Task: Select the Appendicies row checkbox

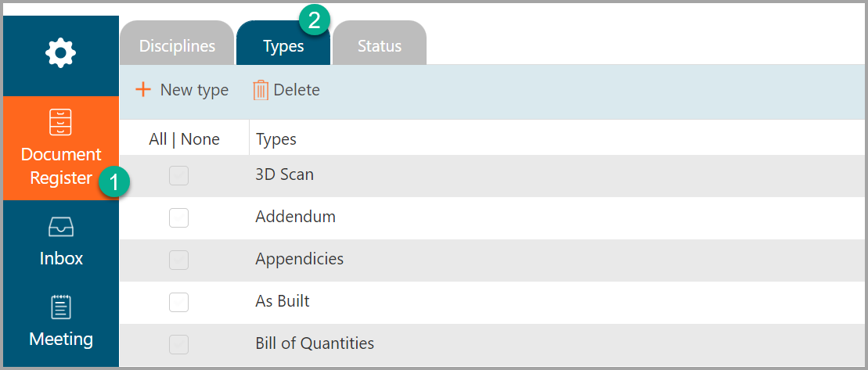Action: tap(178, 260)
